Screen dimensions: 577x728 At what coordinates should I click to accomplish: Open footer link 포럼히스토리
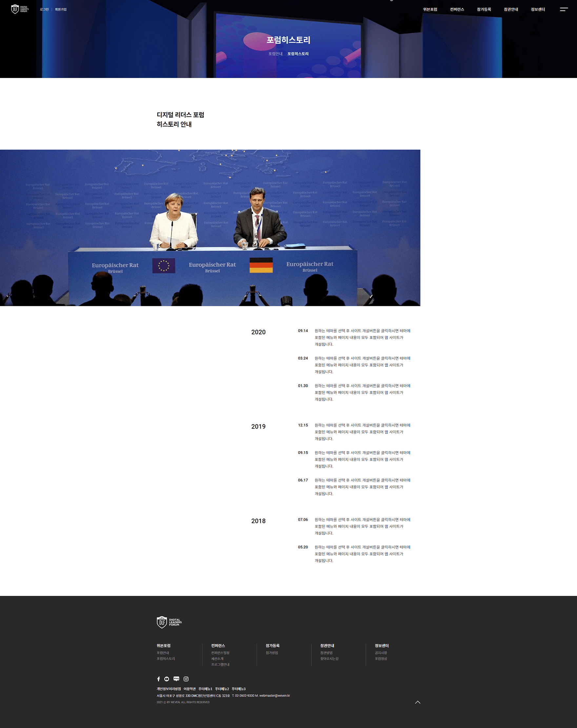166,659
